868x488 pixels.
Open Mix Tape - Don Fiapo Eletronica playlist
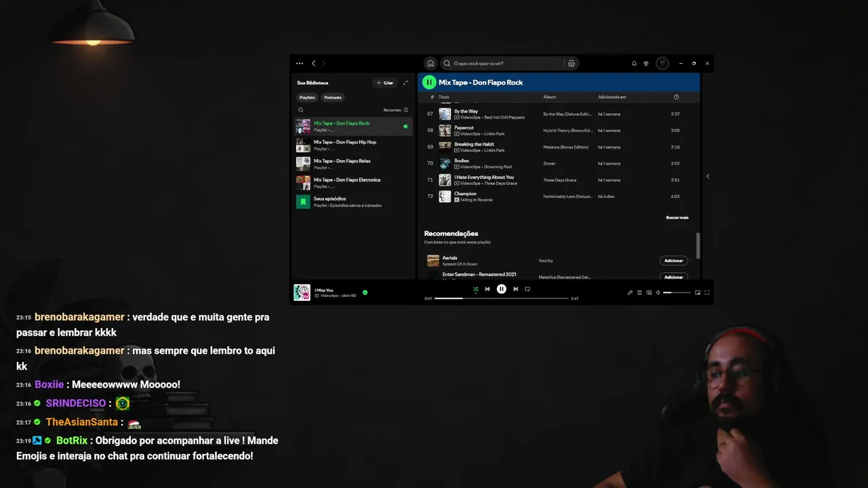[353, 183]
